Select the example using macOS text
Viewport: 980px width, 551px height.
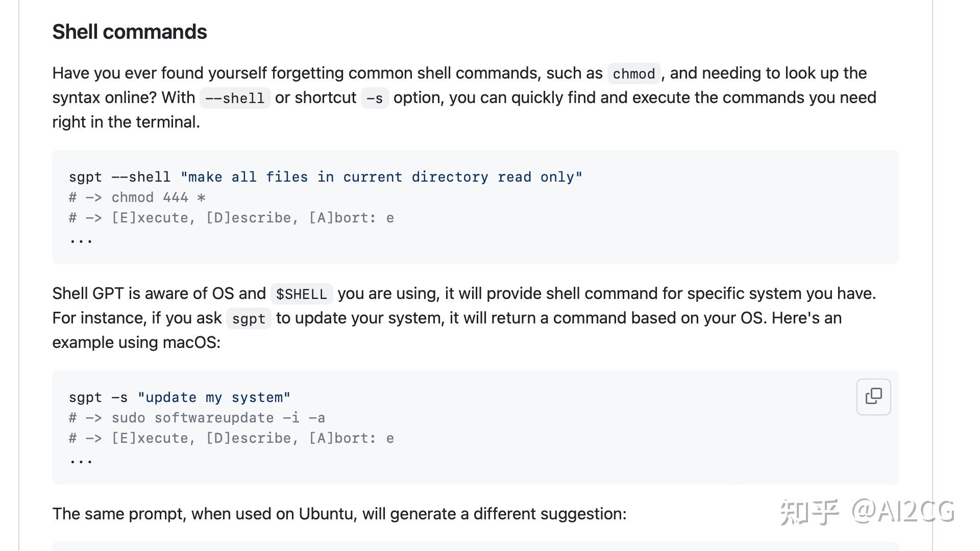pyautogui.click(x=136, y=342)
